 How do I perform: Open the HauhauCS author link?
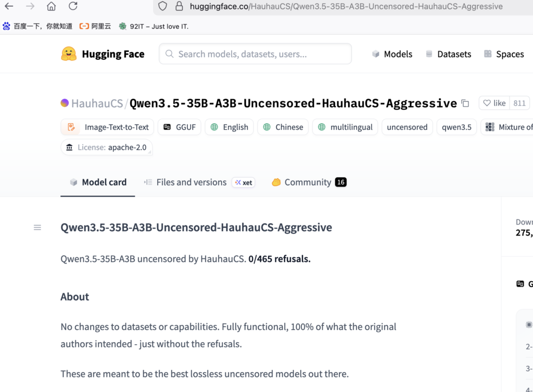point(97,103)
